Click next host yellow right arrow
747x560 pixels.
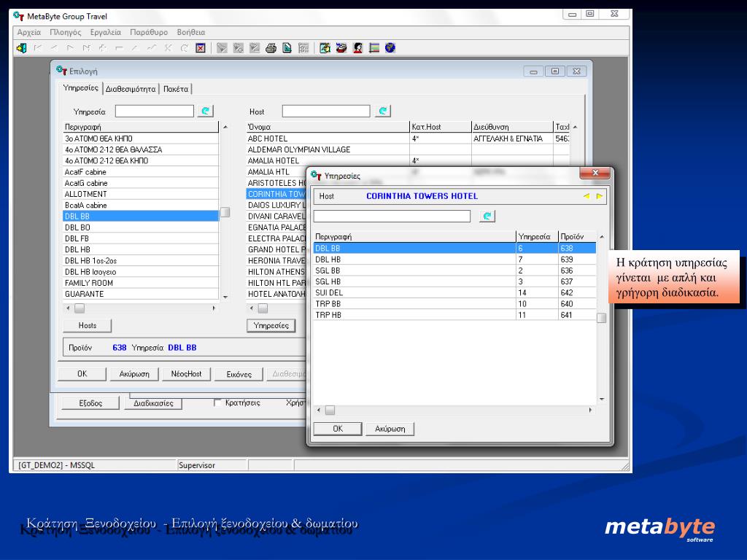[x=600, y=196]
